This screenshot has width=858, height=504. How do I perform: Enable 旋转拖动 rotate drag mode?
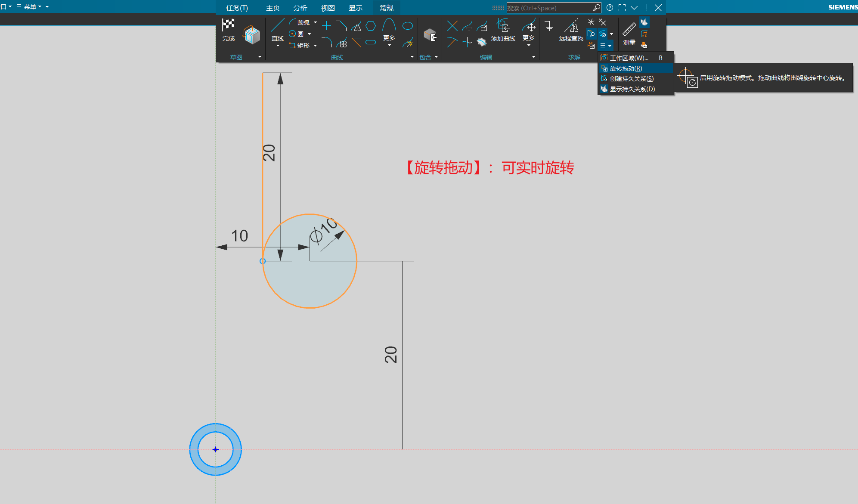click(626, 68)
